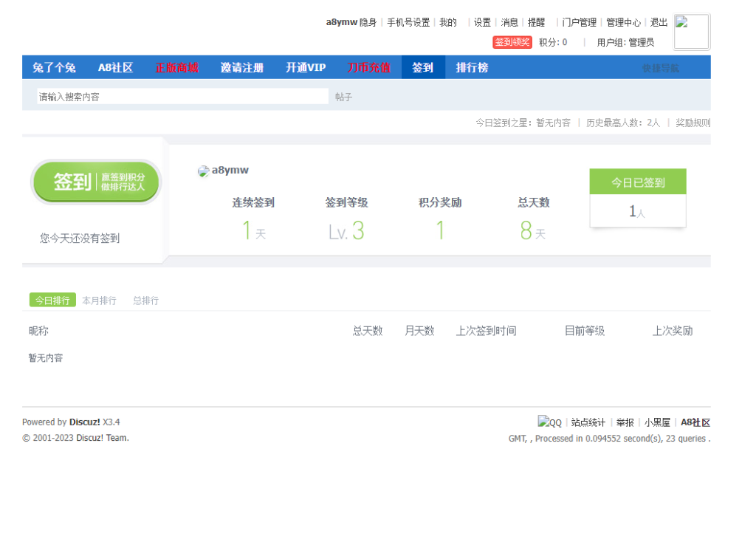Open 门户管理 link
This screenshot has width=756, height=542.
point(579,22)
